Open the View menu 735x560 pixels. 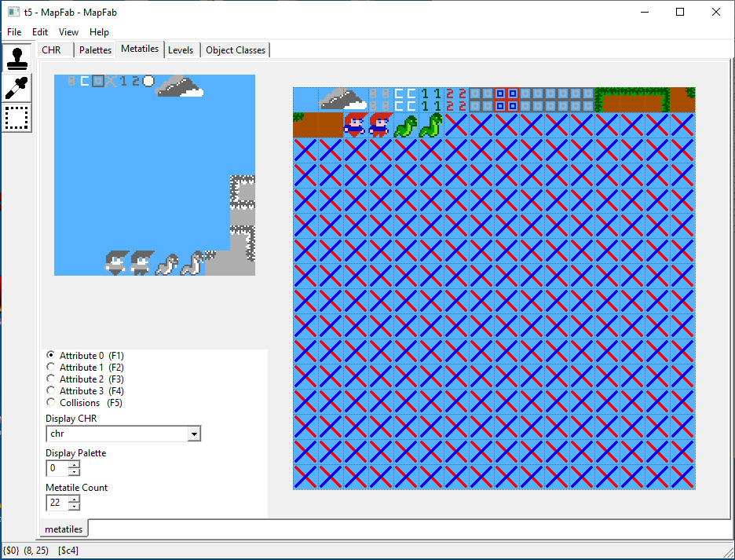tap(68, 31)
